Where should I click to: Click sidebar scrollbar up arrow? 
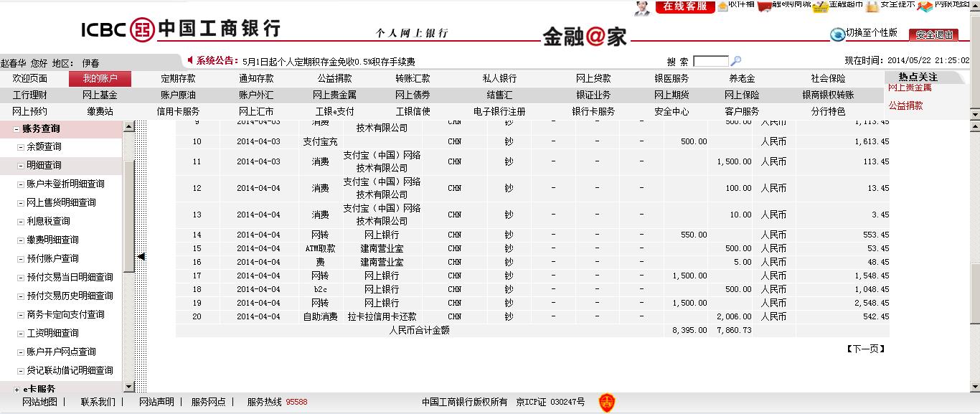tap(129, 127)
